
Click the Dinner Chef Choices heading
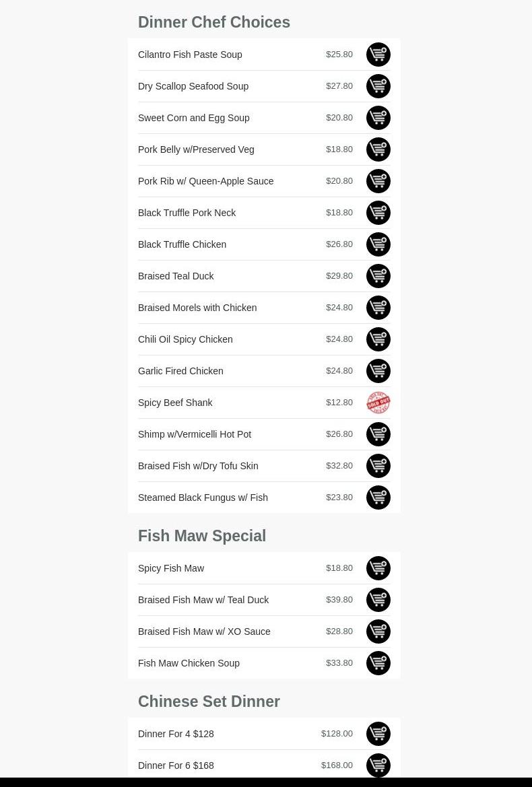pos(213,22)
